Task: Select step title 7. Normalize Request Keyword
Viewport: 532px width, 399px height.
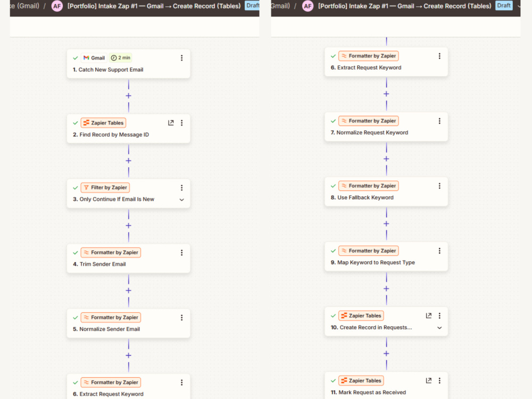Action: pyautogui.click(x=370, y=132)
